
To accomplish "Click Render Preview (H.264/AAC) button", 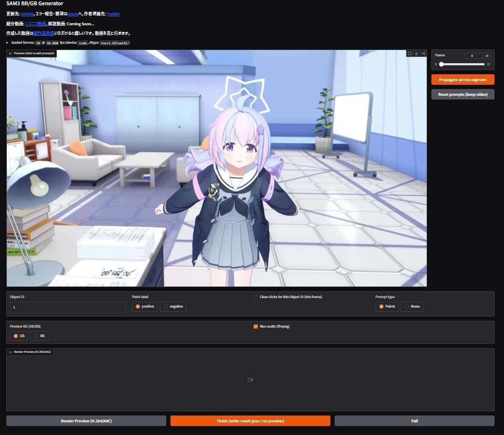I will click(x=86, y=421).
